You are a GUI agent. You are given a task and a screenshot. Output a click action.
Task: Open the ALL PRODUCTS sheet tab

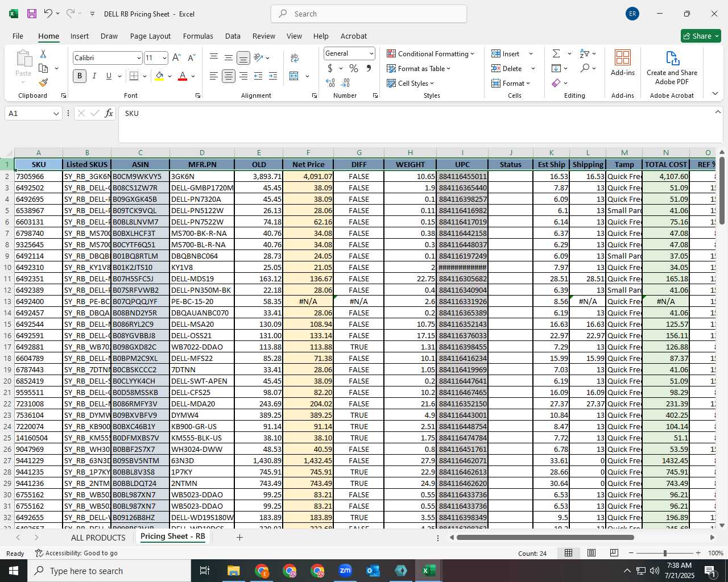tap(98, 537)
